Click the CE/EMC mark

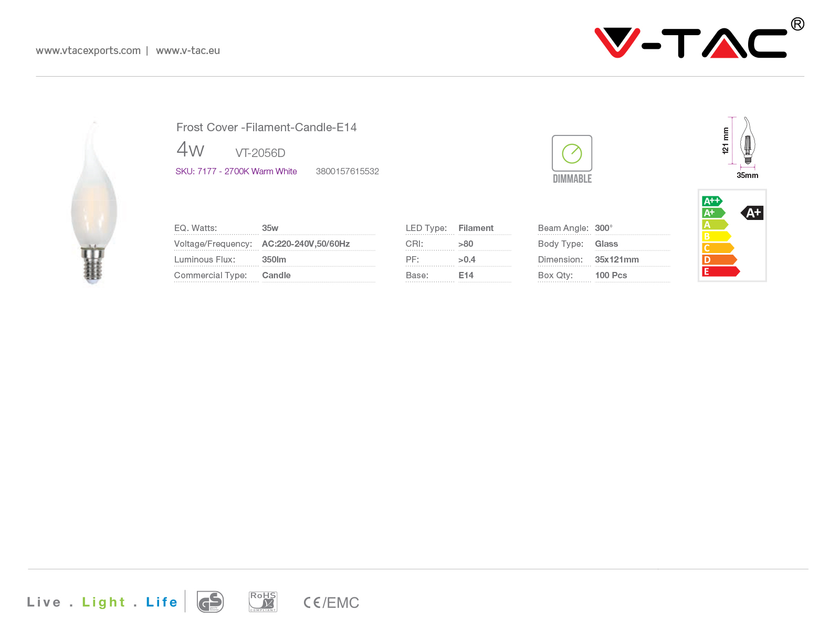[x=331, y=603]
